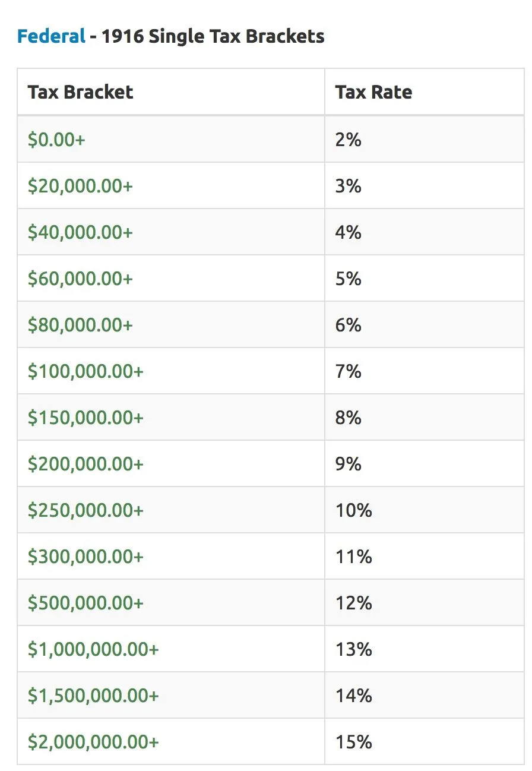Select the $150,000.00+ bracket
Screen dimensions: 532x771
click(x=85, y=418)
